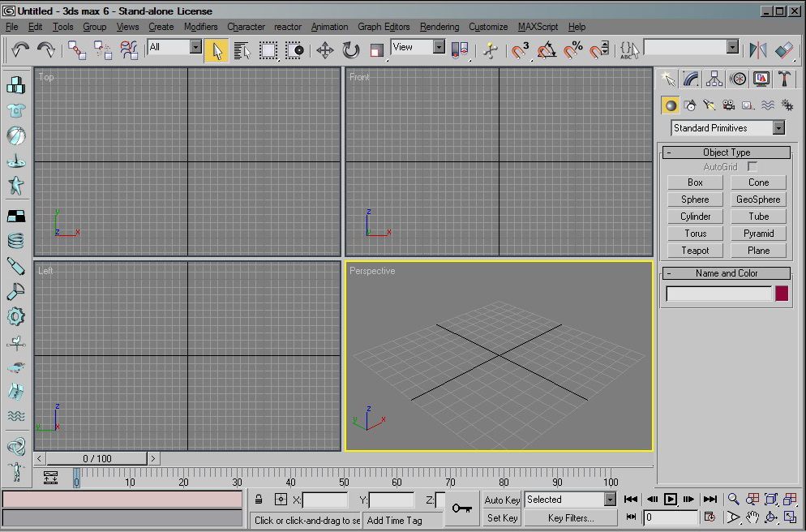Toggle the Selection Lock padlock

(259, 499)
